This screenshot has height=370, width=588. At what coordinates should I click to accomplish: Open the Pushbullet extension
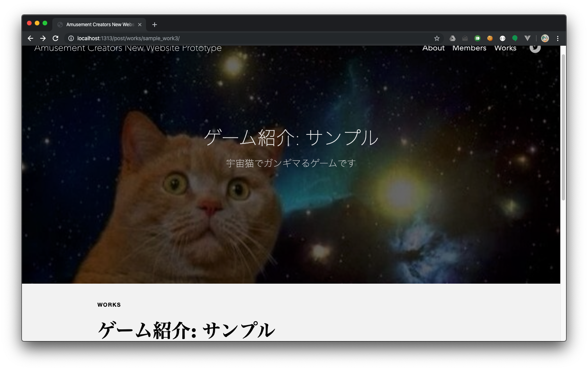click(x=478, y=38)
